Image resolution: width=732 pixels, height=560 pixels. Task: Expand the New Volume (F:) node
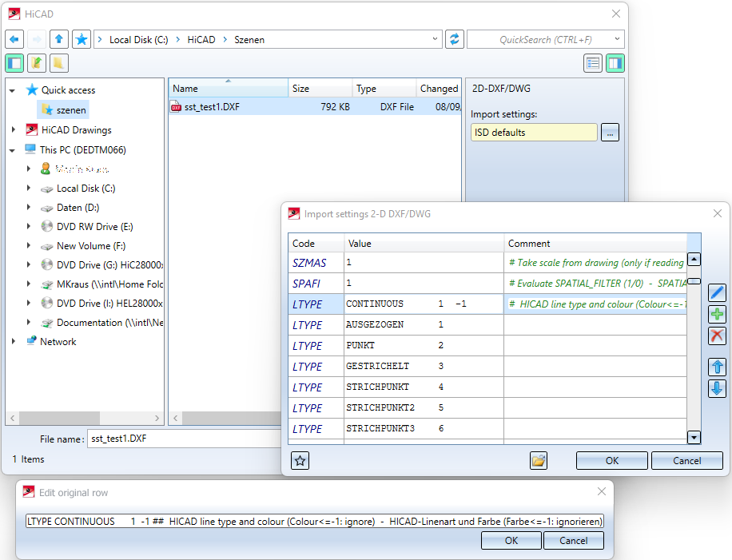[29, 245]
